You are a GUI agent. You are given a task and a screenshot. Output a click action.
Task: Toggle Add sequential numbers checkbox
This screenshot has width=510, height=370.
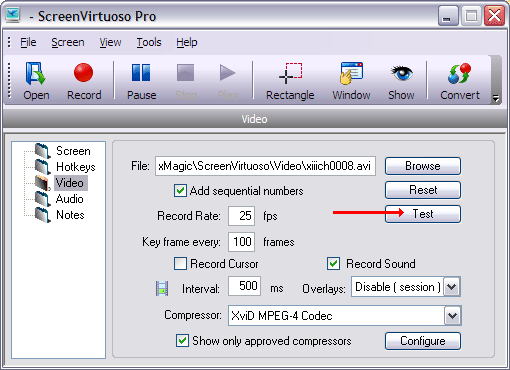(180, 191)
